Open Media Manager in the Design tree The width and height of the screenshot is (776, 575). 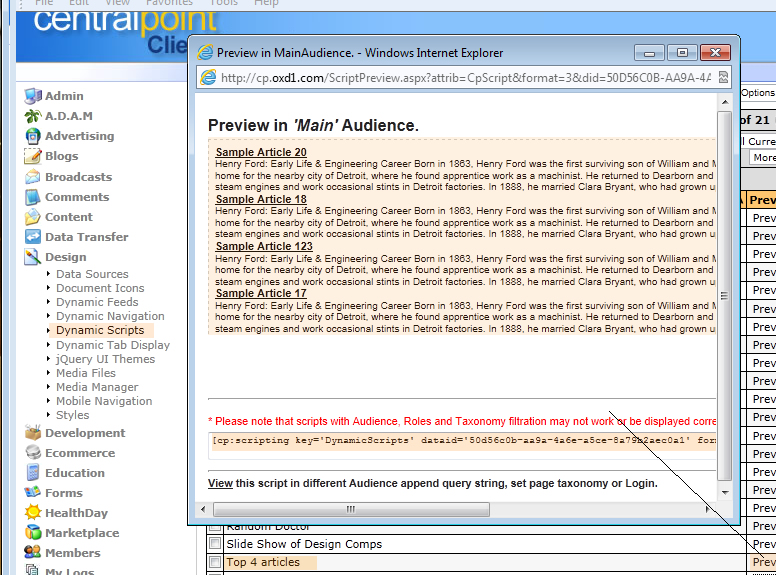pyautogui.click(x=97, y=387)
